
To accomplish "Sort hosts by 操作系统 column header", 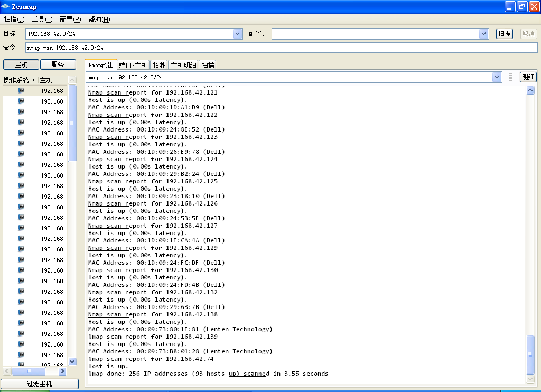I will click(20, 80).
